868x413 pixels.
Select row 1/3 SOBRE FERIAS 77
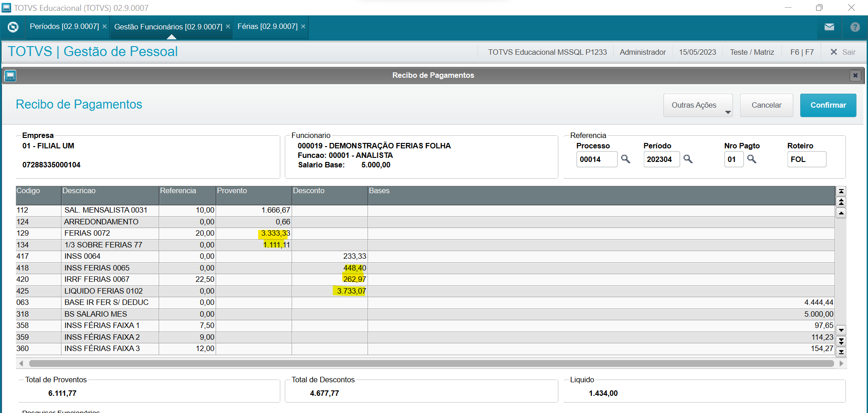pos(425,245)
